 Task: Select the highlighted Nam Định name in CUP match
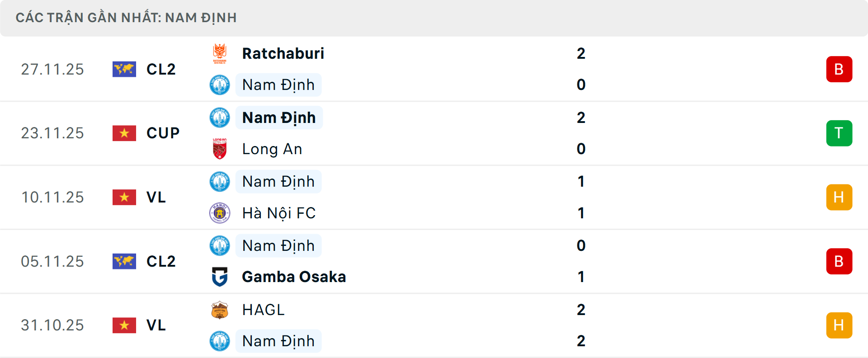tap(279, 118)
